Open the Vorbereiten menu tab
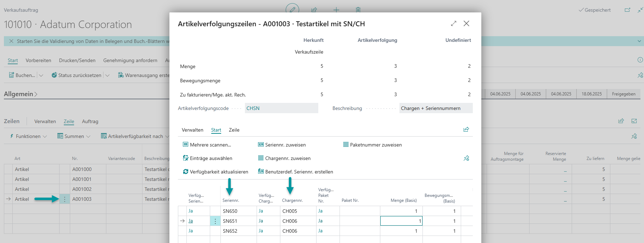The image size is (644, 243). 38,60
